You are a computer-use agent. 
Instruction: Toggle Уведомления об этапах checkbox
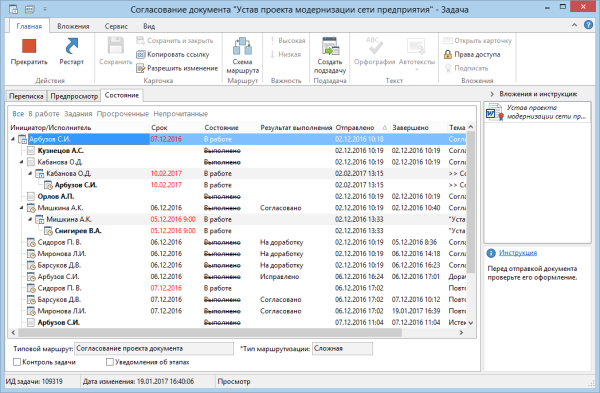(x=110, y=362)
